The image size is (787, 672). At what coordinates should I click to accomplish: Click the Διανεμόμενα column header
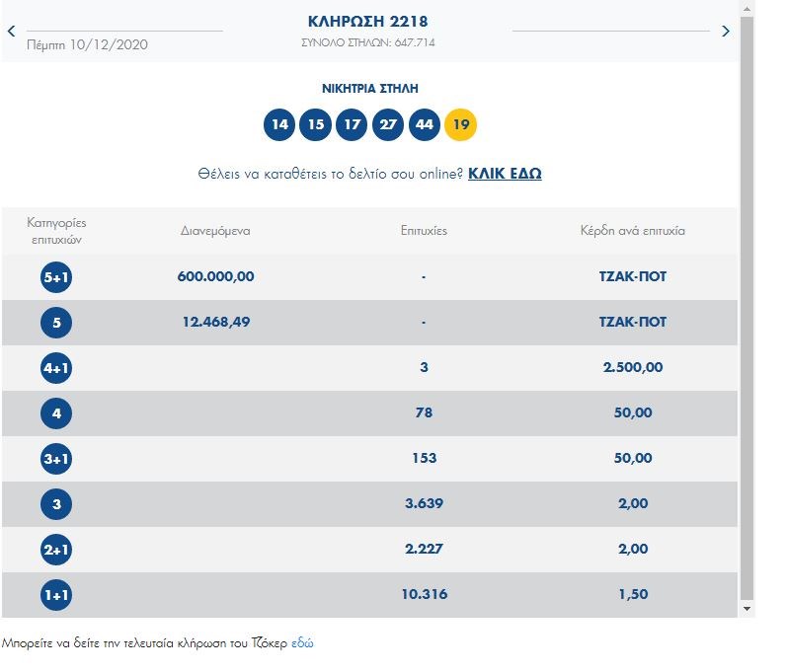click(x=215, y=231)
